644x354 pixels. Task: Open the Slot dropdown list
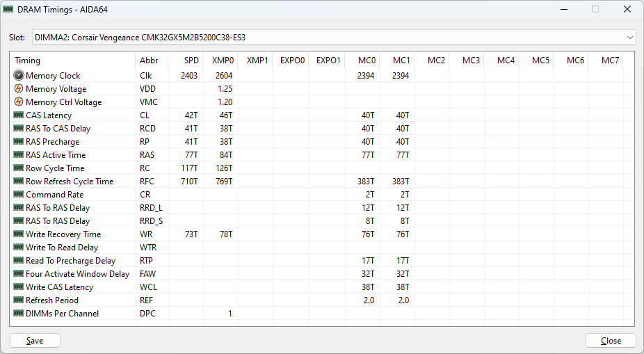(x=332, y=37)
